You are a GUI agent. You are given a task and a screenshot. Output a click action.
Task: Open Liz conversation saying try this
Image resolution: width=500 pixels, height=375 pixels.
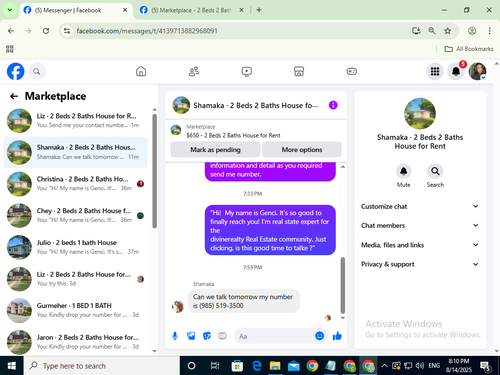click(x=75, y=278)
